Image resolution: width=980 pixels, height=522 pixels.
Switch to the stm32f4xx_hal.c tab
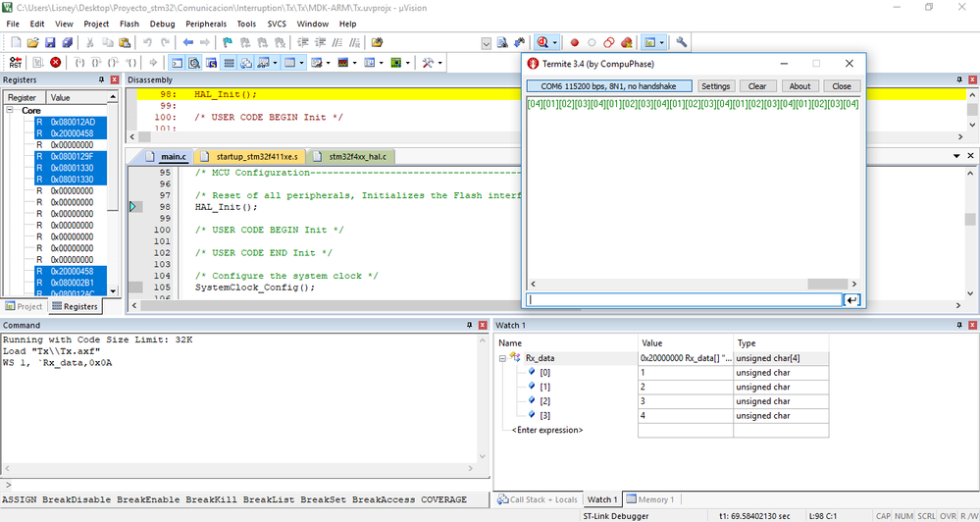point(350,156)
